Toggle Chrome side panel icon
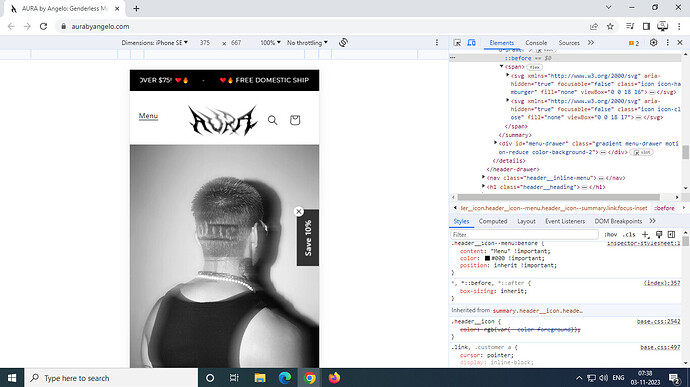This screenshot has width=690, height=387. tap(646, 26)
